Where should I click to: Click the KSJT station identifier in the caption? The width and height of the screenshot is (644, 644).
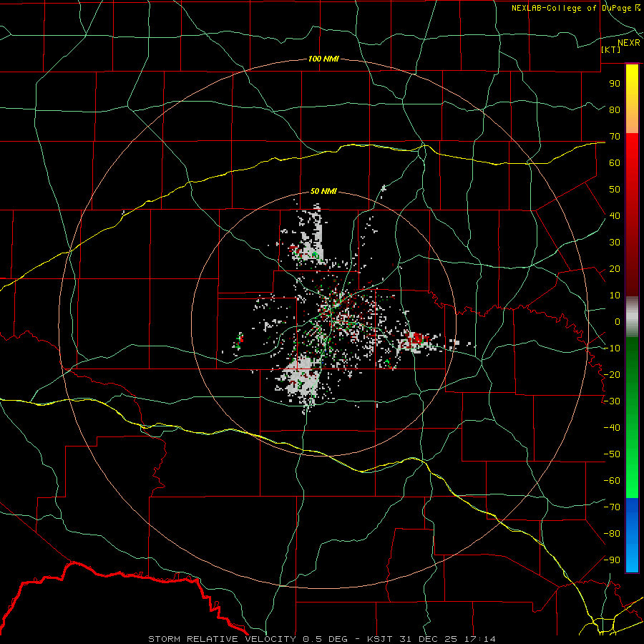[379, 639]
